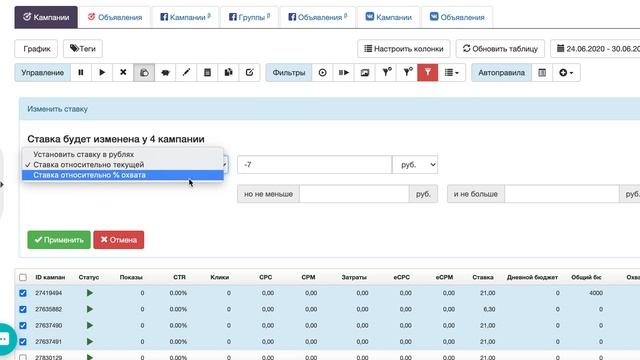Select 'Установить ставку в рублях' option
Screen dimensions: 640x360
click(123, 154)
